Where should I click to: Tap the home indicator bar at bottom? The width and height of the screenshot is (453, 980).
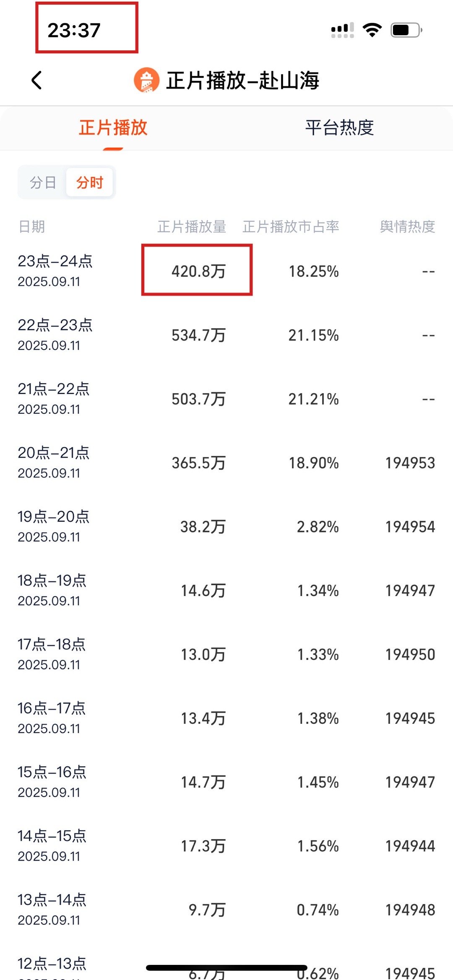tap(226, 967)
